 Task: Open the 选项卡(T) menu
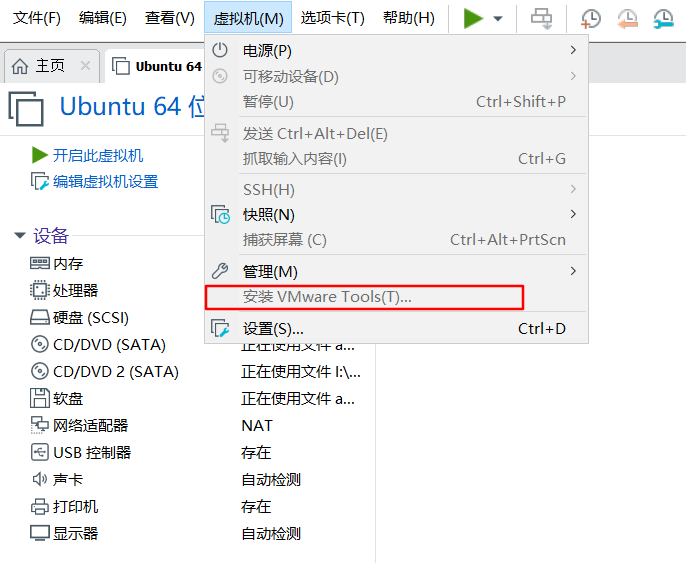click(x=332, y=18)
